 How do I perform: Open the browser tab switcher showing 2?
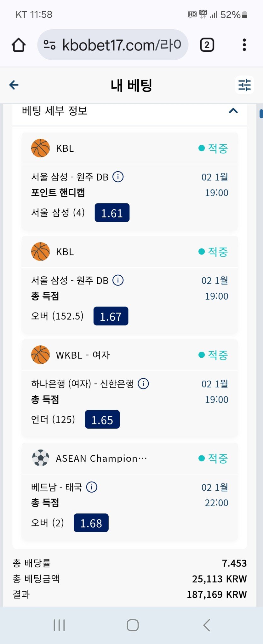207,45
